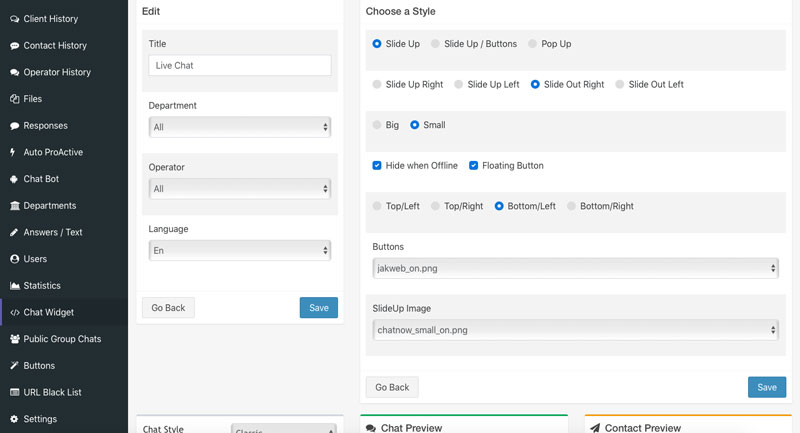Click the Statistics chart icon
The height and width of the screenshot is (433, 800).
tap(14, 286)
